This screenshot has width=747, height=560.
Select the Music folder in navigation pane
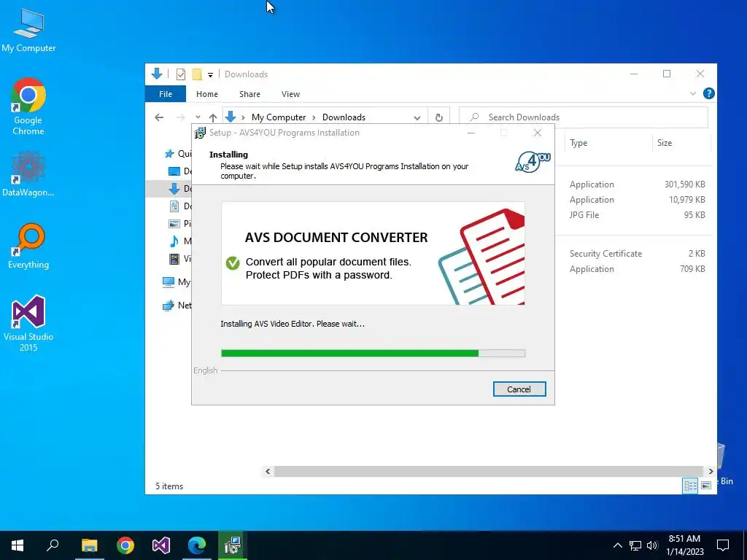click(x=180, y=241)
